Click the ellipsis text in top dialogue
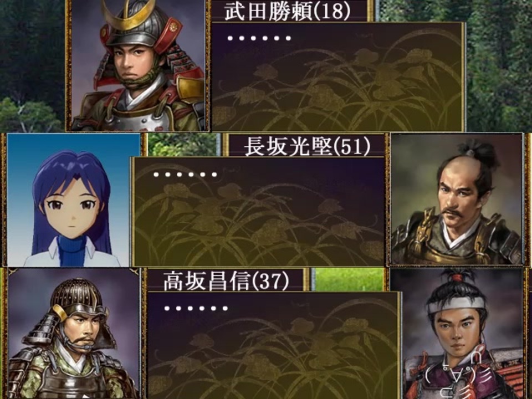 point(259,38)
